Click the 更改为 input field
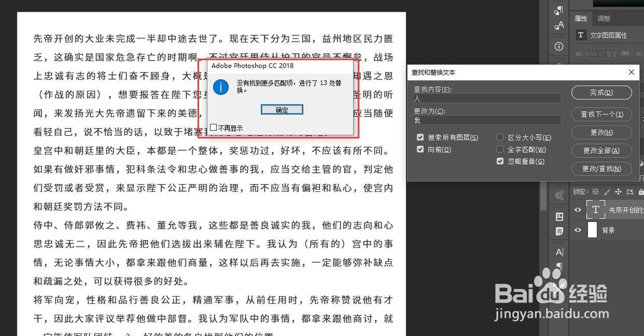This screenshot has width=644, height=336. click(x=487, y=120)
